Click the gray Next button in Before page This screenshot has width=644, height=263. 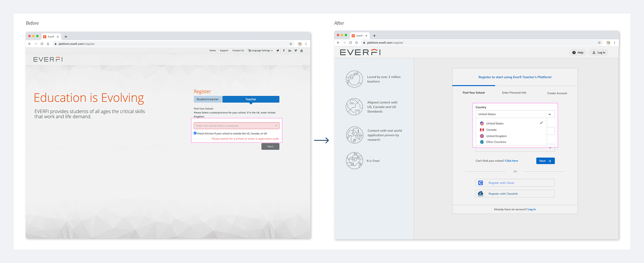pos(270,146)
